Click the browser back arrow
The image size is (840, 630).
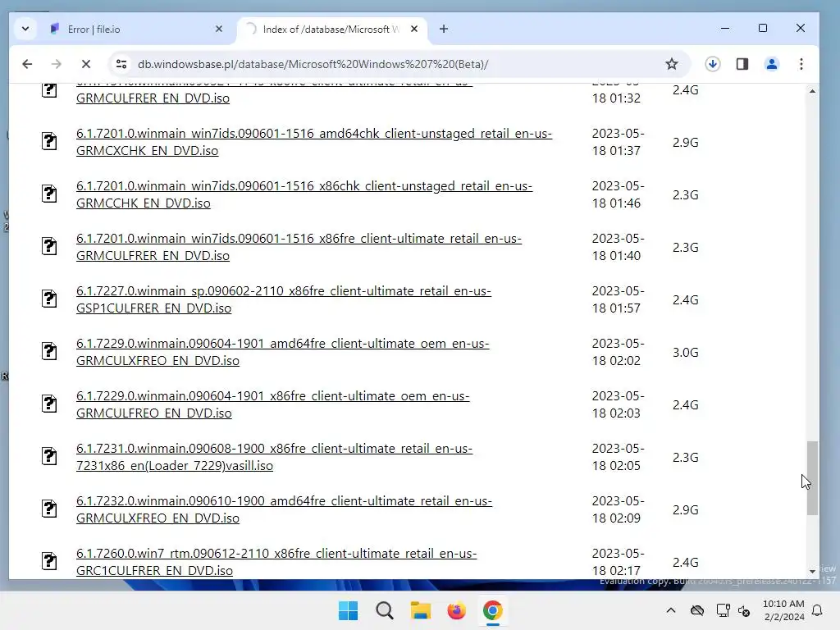27,64
